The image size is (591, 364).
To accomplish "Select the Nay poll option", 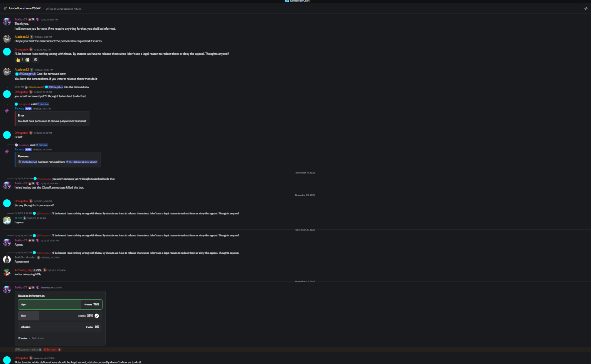I will pos(60,316).
